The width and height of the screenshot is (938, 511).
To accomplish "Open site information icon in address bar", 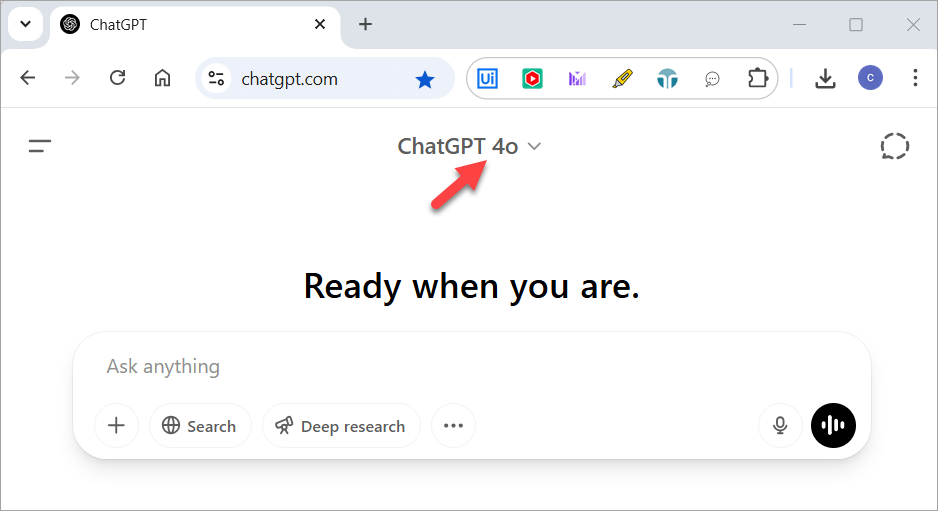I will click(216, 78).
